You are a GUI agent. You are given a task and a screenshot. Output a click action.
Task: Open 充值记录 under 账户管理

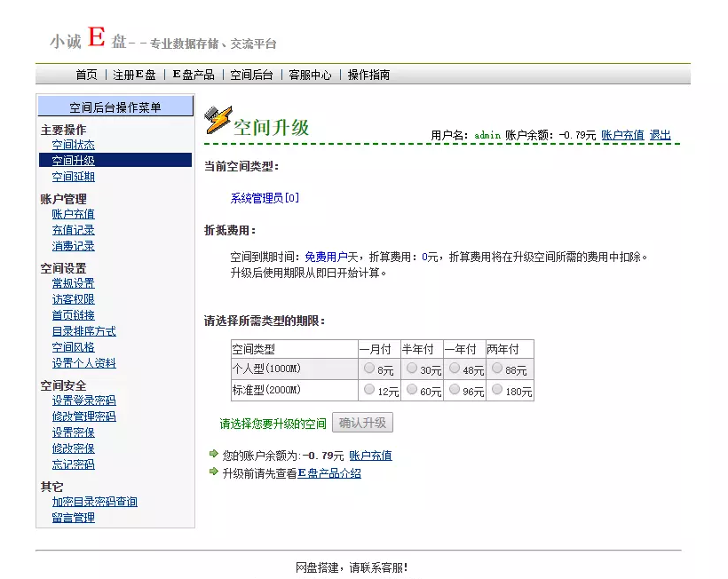click(73, 229)
